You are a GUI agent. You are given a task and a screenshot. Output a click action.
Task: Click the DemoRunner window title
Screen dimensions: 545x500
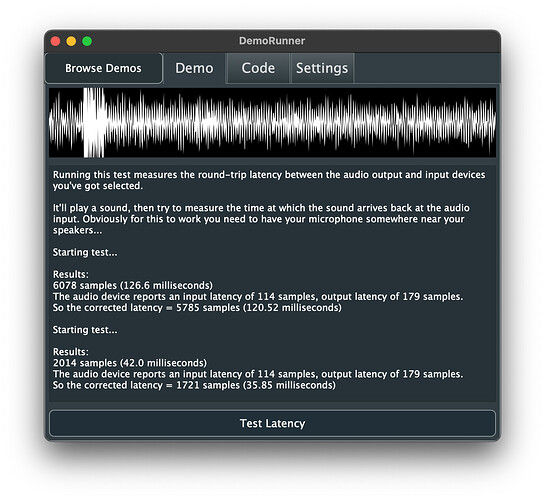(272, 41)
